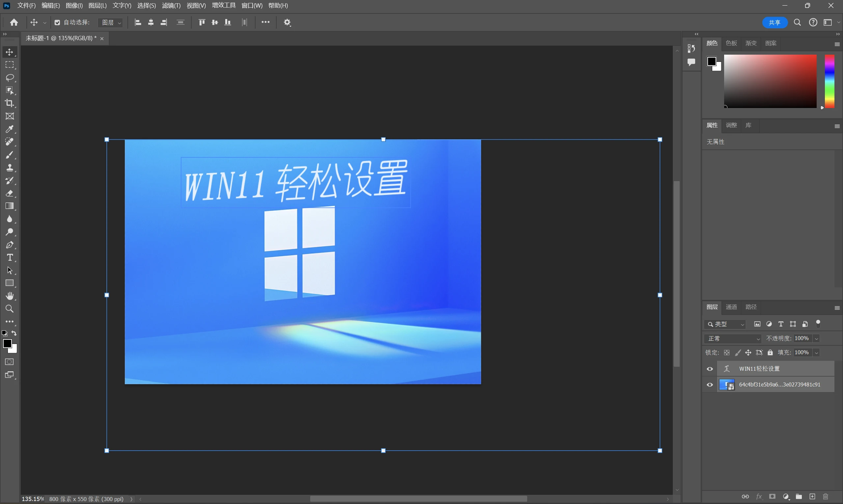The image size is (843, 504).
Task: Hide the WIN11轻松设置 text layer
Action: (x=710, y=369)
